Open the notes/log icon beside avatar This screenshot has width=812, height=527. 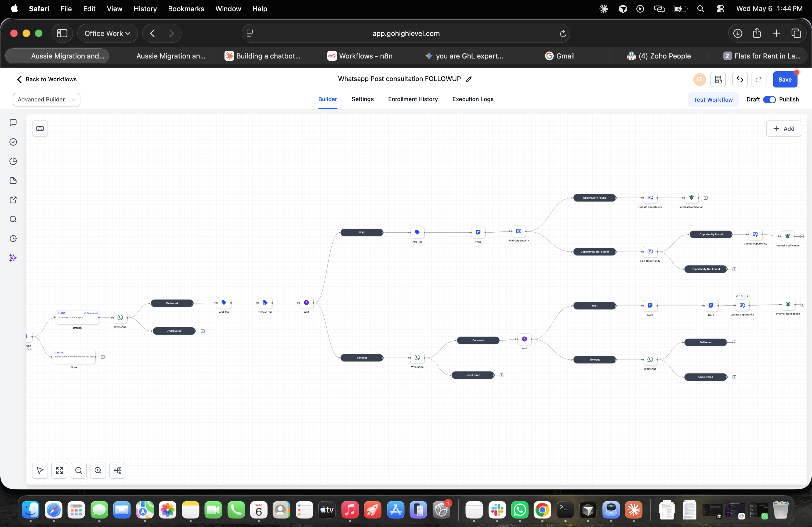coord(718,79)
